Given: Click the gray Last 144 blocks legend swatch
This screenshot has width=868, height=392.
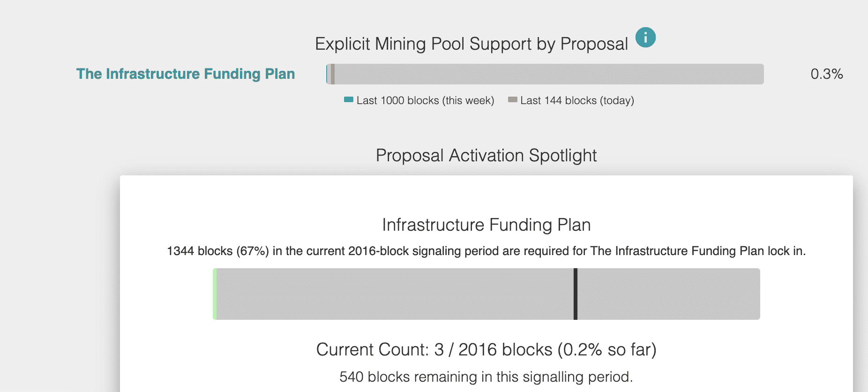Looking at the screenshot, I should point(513,99).
